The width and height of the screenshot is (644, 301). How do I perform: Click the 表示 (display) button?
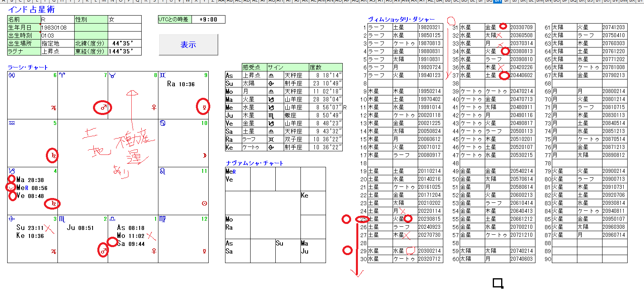point(188,45)
